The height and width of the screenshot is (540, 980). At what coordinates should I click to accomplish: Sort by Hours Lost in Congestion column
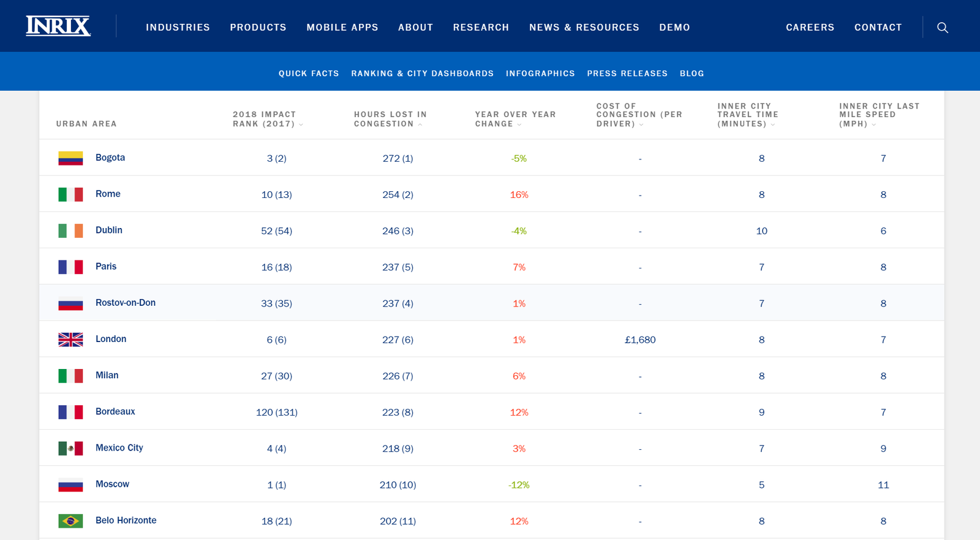pos(390,119)
